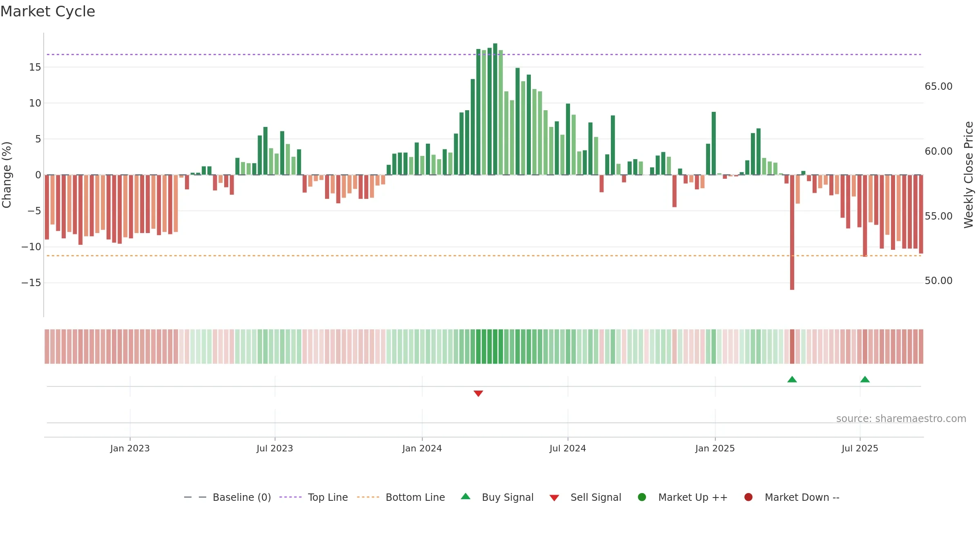Click the deepest red bar reaching below −15
The width and height of the screenshot is (980, 551).
coord(792,232)
